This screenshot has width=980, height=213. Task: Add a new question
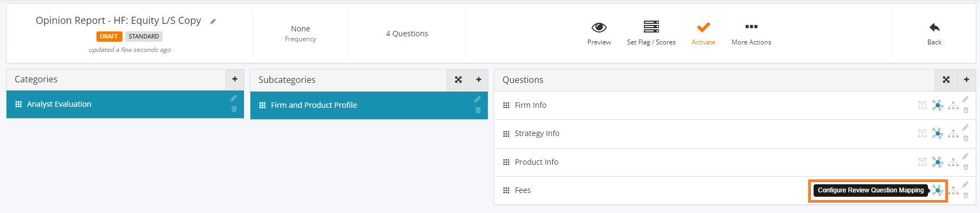tap(966, 80)
